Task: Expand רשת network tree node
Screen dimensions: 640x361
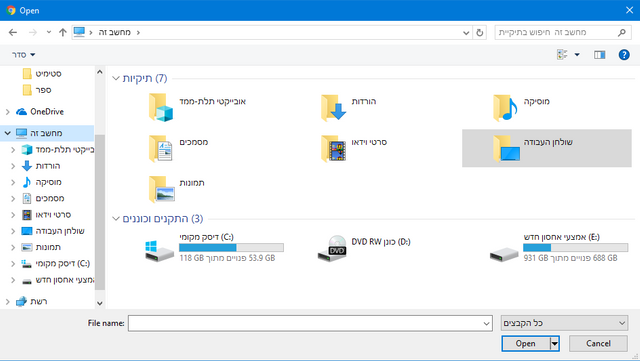Action: [8, 302]
